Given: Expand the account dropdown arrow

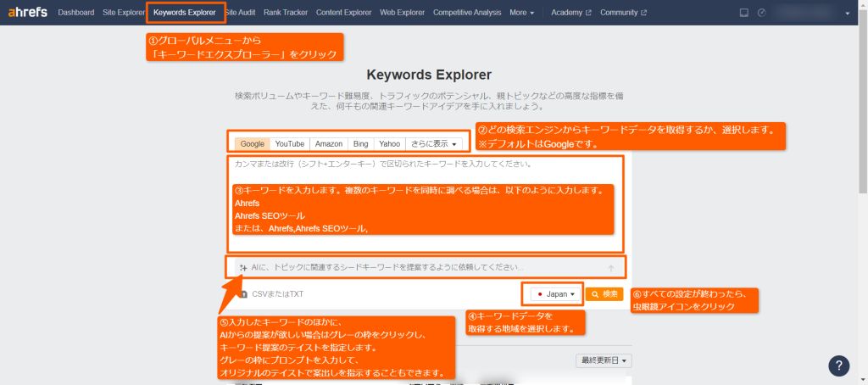Looking at the screenshot, I should click(848, 14).
